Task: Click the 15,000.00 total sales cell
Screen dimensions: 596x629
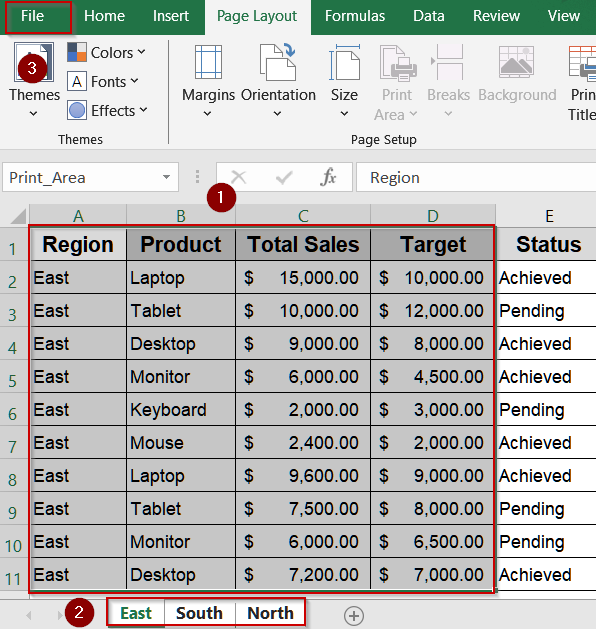Action: coord(303,278)
